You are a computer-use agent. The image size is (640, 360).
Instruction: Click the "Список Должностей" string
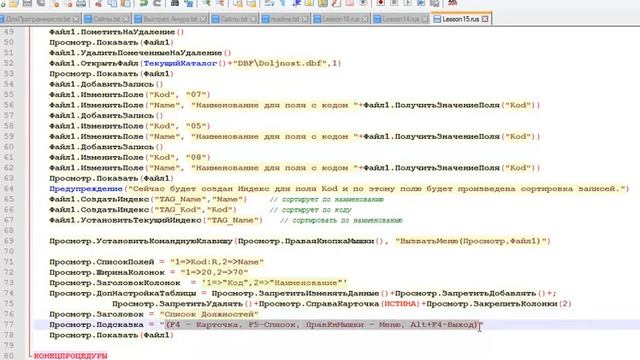pyautogui.click(x=209, y=314)
